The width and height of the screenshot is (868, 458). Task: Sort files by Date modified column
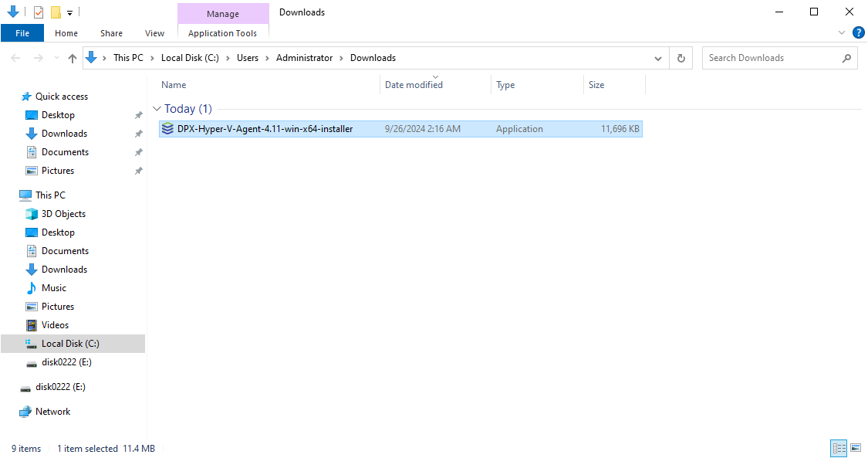point(414,85)
